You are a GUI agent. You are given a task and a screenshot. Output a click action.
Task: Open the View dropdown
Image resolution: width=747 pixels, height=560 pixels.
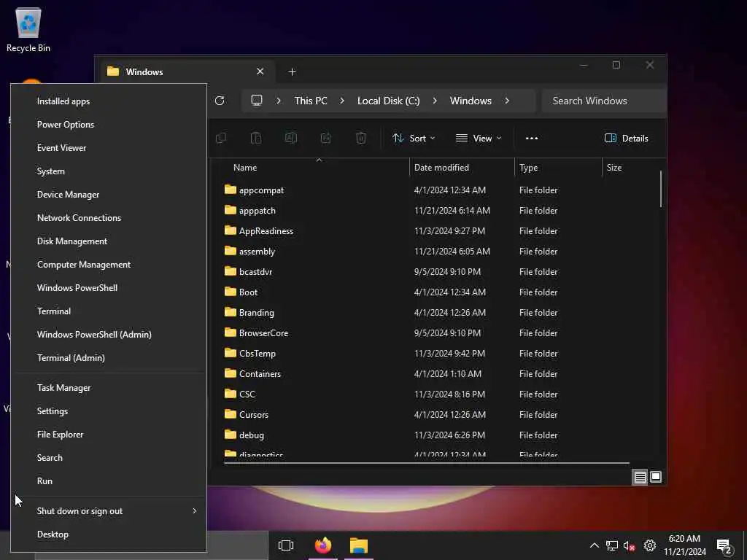[479, 138]
